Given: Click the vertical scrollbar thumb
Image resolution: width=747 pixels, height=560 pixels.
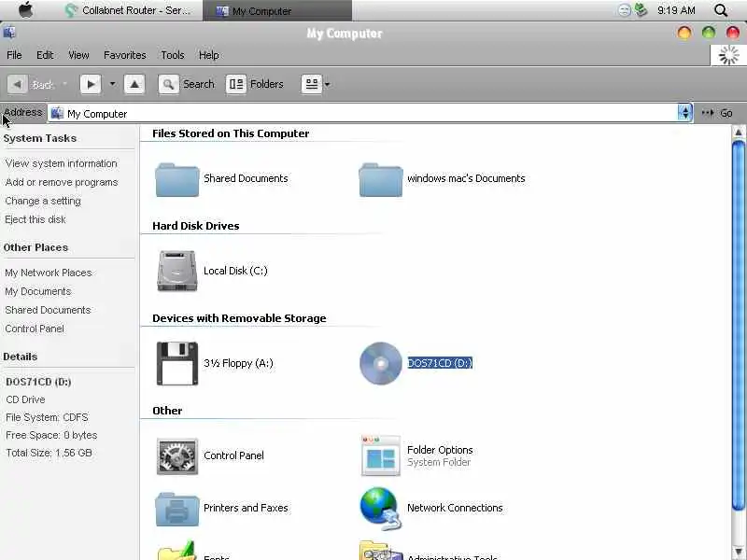Looking at the screenshot, I should (738, 326).
